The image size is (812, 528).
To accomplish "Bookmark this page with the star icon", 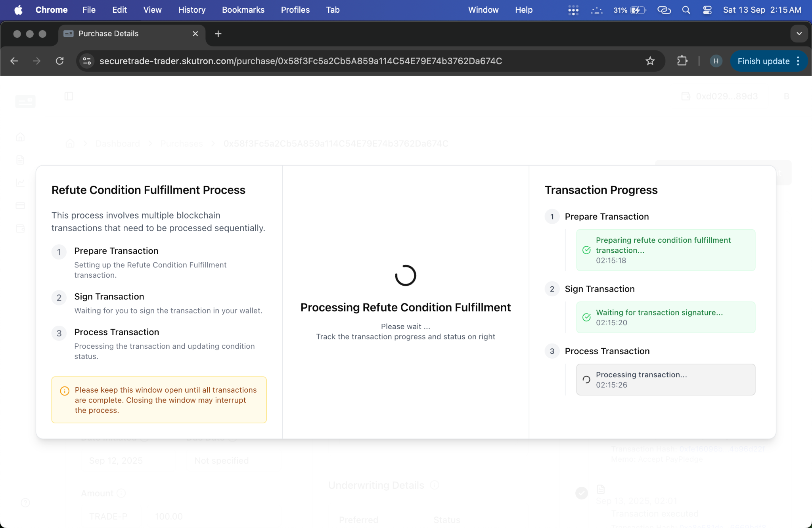I will (650, 61).
